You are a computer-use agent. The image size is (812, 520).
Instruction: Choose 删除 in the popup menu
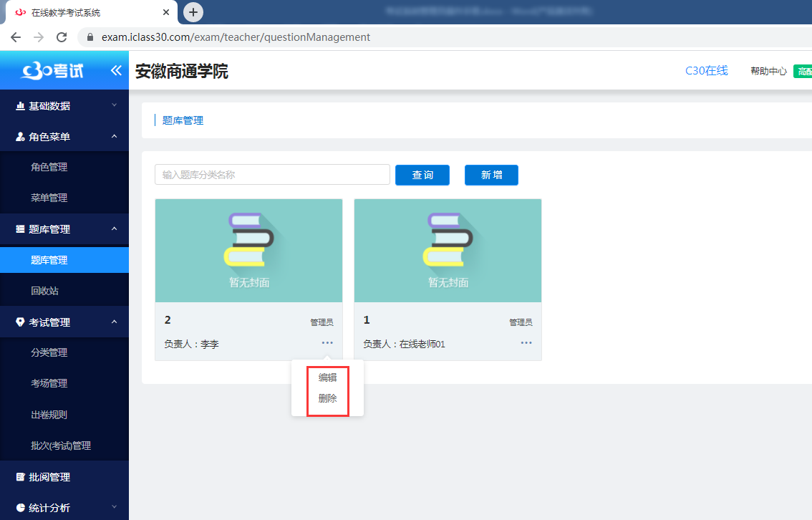tap(328, 398)
